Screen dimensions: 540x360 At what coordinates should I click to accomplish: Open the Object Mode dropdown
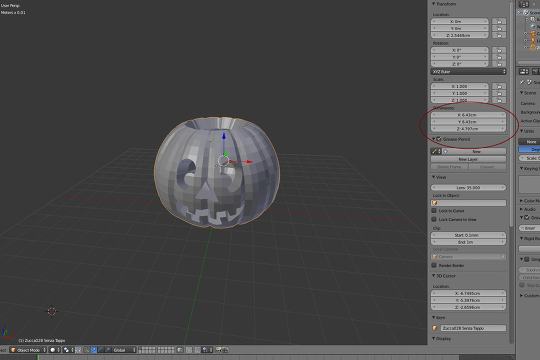[28, 350]
